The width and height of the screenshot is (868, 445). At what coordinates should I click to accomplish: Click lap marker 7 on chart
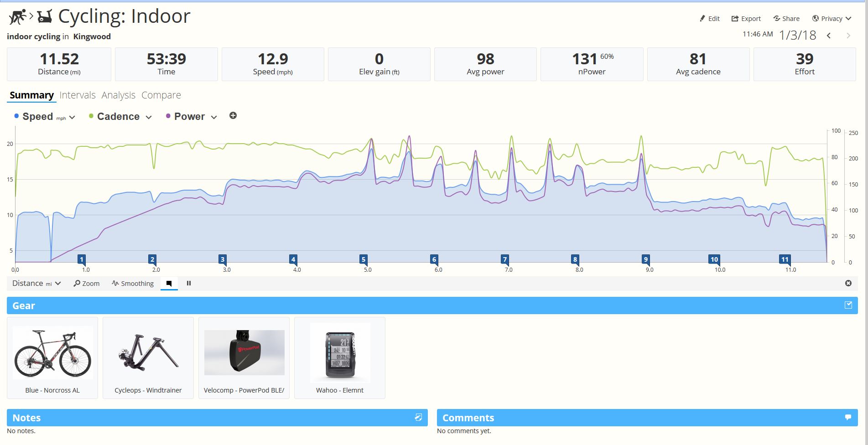click(x=505, y=259)
